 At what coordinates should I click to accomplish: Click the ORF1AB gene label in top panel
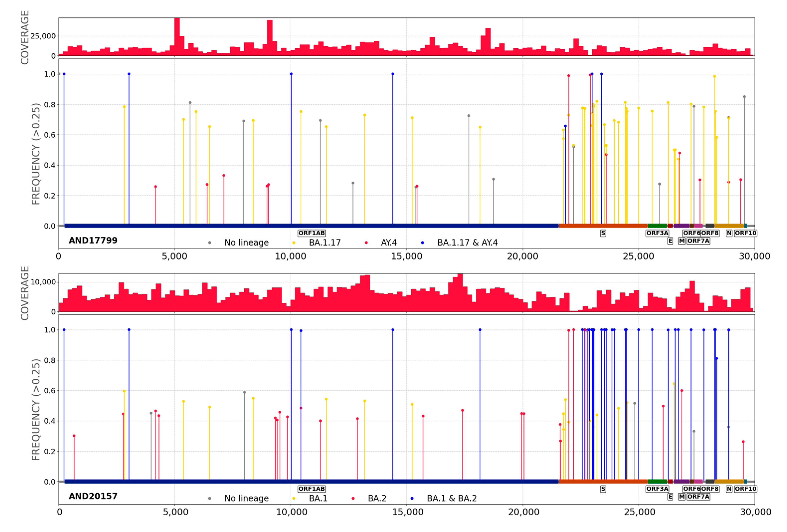click(x=312, y=233)
